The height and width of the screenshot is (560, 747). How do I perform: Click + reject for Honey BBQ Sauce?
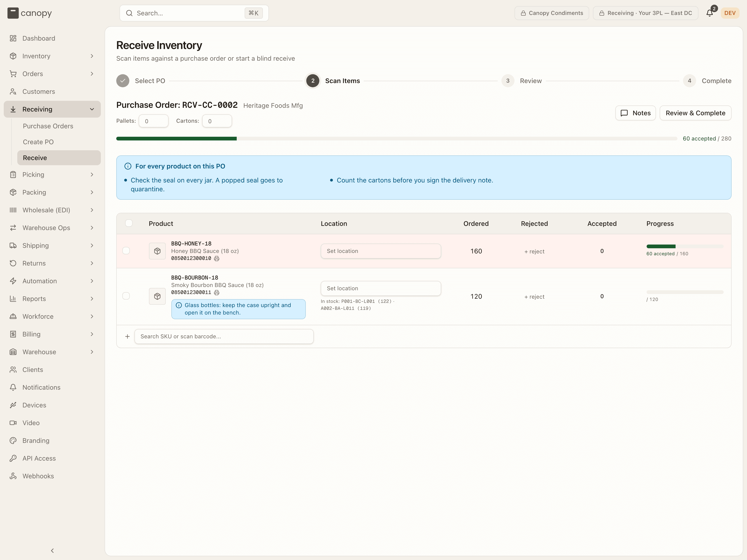pyautogui.click(x=534, y=252)
